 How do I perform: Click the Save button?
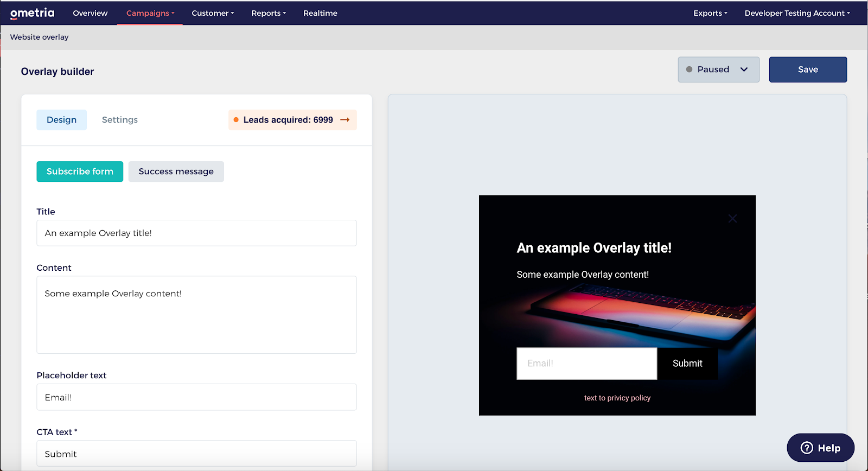coord(808,69)
